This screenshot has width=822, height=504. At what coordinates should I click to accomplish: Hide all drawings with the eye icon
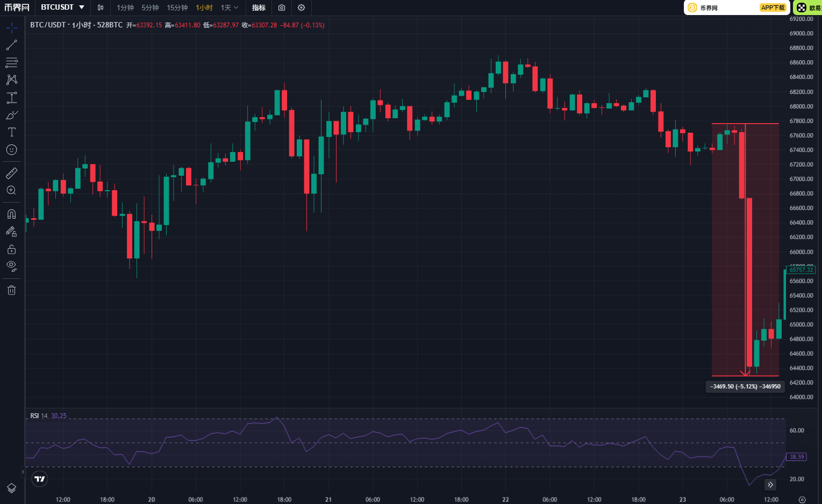click(x=12, y=266)
